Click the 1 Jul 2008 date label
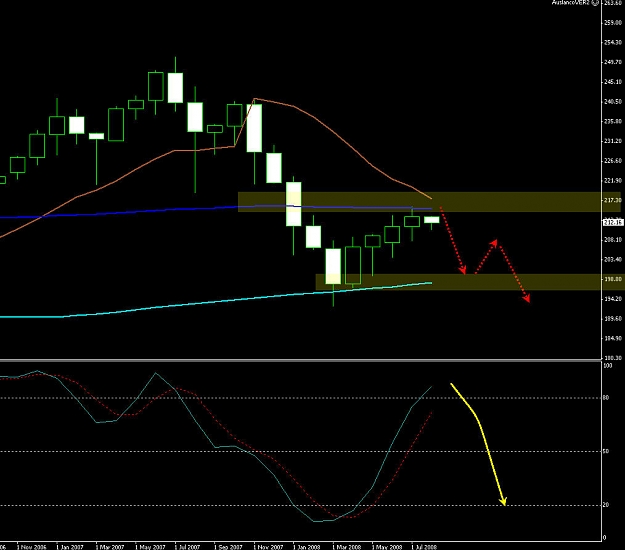This screenshot has width=625, height=550. (424, 547)
